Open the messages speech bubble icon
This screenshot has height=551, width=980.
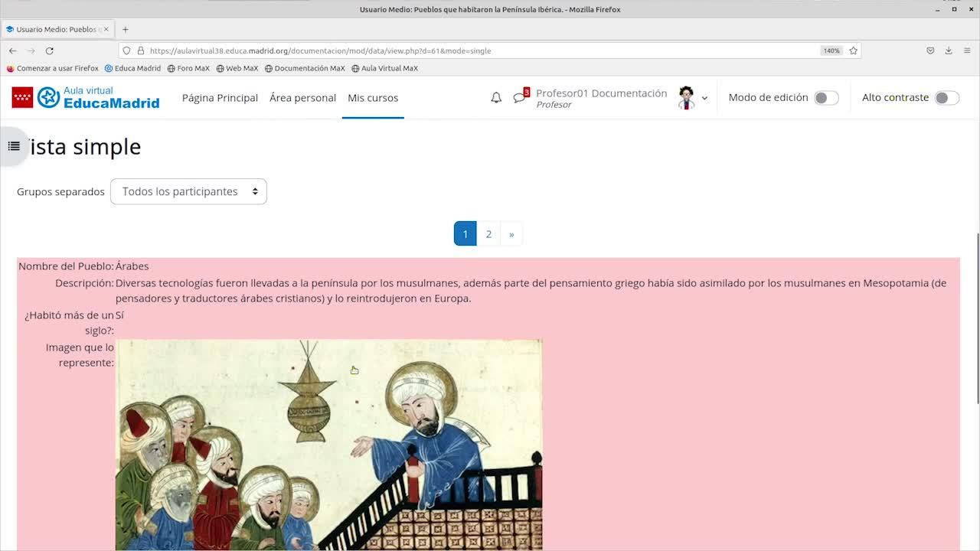[520, 98]
